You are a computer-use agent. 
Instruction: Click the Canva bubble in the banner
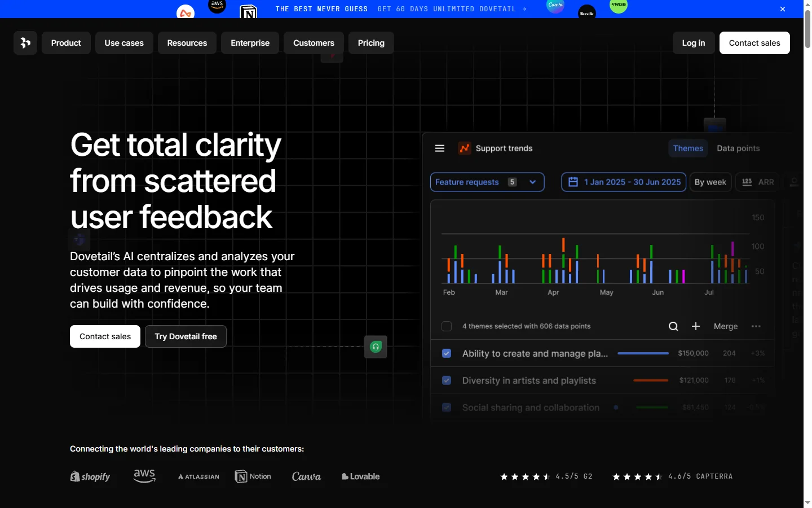pos(555,6)
